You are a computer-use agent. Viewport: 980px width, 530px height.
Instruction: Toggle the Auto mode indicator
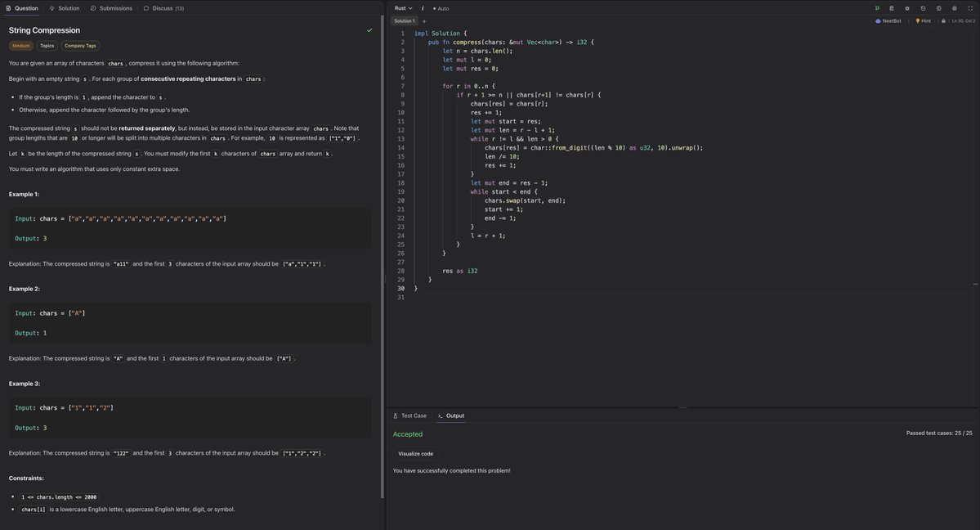click(x=441, y=9)
